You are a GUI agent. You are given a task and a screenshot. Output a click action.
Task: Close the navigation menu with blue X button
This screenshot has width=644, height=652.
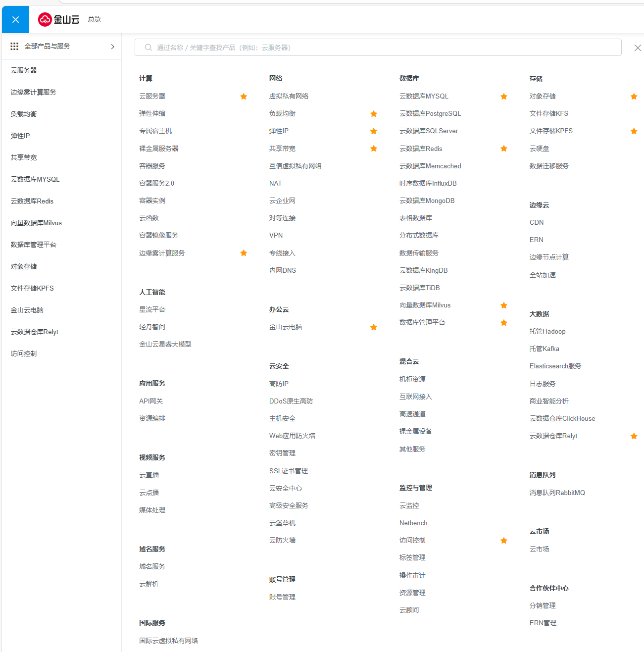(x=15, y=20)
